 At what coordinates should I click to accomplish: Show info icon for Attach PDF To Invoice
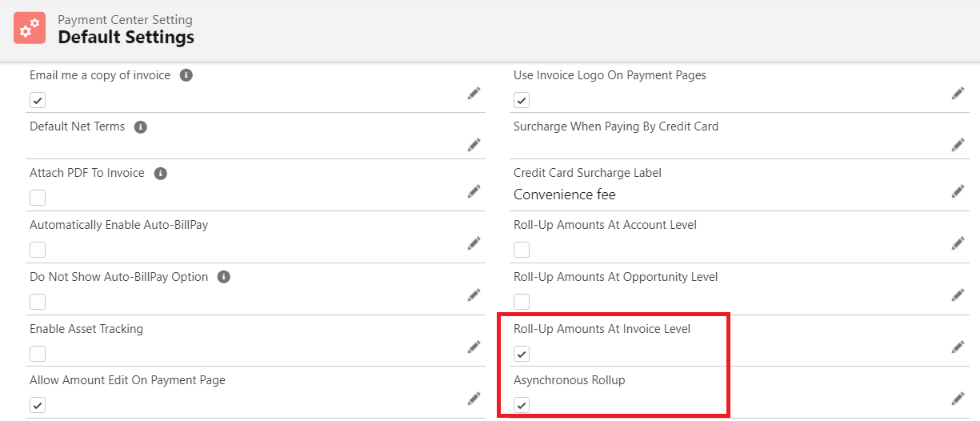(160, 174)
